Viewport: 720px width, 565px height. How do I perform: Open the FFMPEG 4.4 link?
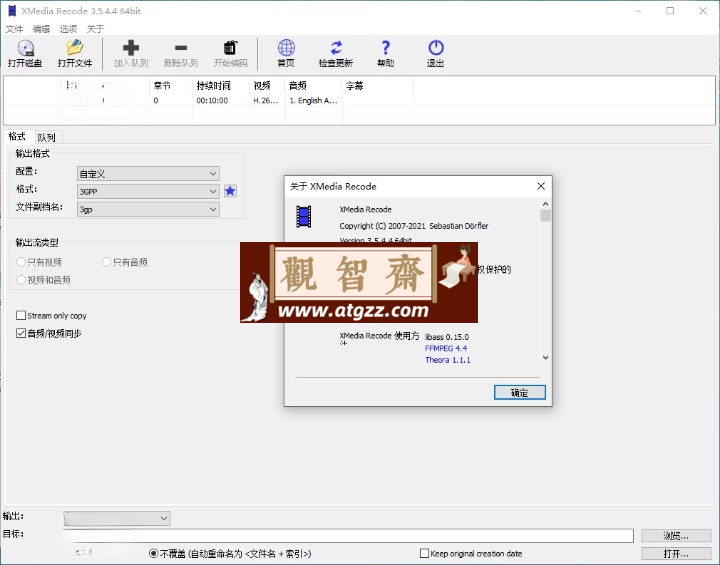coord(446,348)
